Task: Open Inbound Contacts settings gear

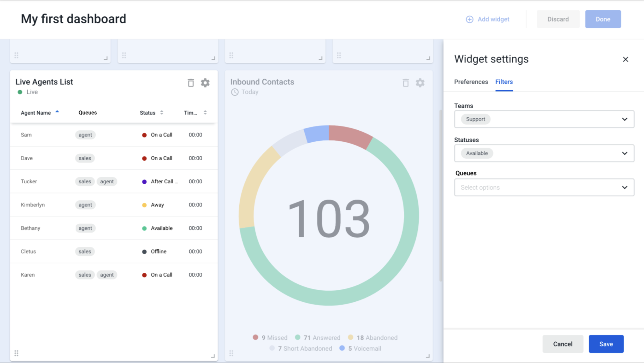Action: [420, 83]
